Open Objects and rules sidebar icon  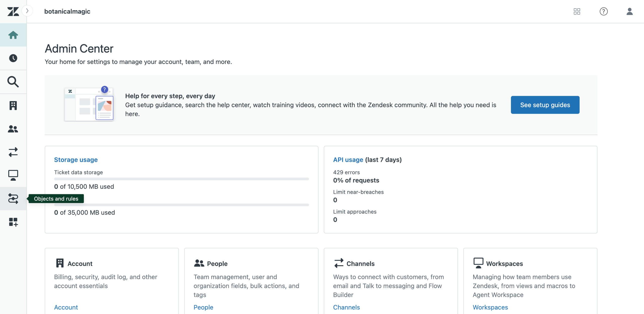pos(13,199)
